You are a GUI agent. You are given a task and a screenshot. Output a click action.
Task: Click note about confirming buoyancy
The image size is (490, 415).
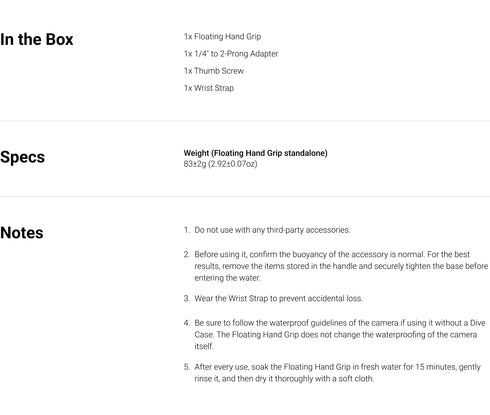[x=341, y=266]
